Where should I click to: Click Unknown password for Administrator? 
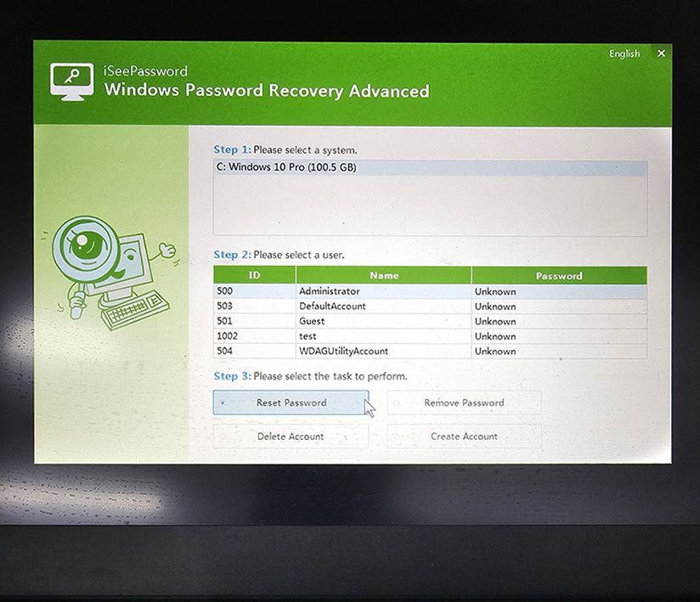click(x=559, y=291)
